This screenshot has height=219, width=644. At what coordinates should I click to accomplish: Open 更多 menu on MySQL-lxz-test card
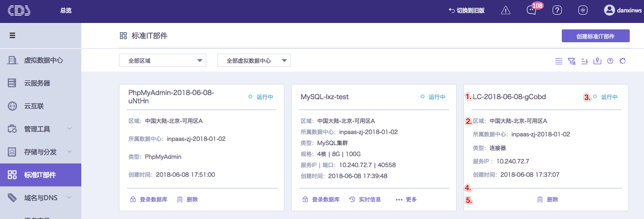[406, 199]
